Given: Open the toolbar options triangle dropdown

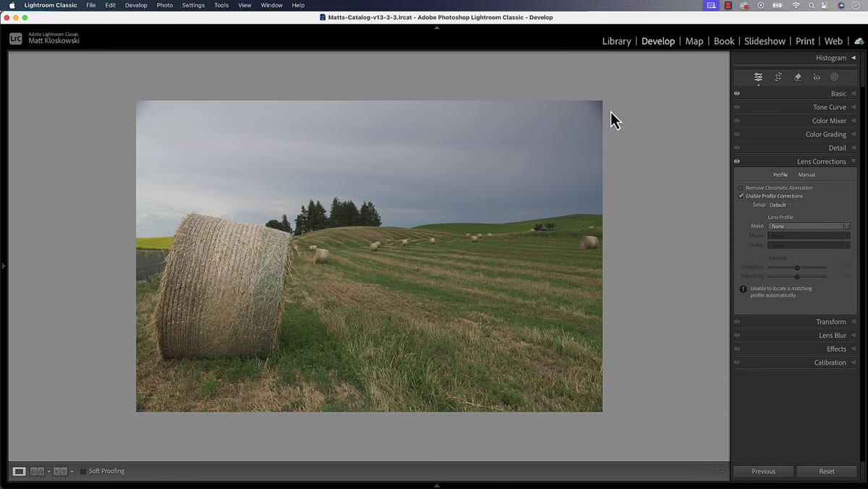Looking at the screenshot, I should pos(721,472).
